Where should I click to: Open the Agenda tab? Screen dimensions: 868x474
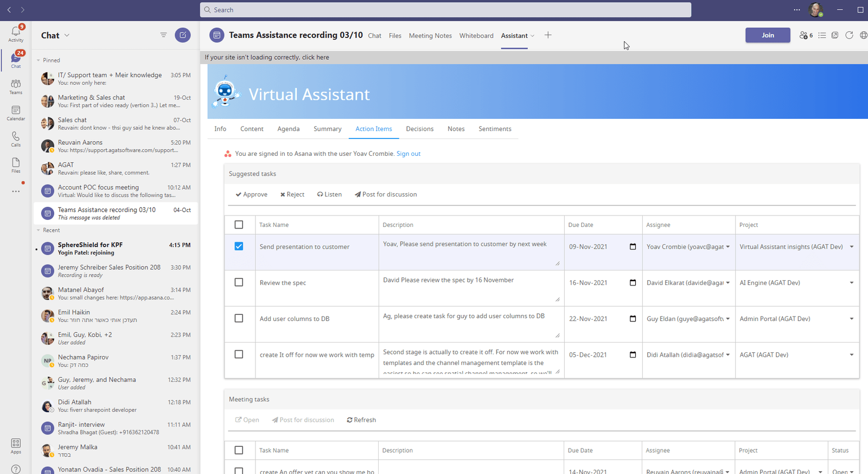[289, 129]
